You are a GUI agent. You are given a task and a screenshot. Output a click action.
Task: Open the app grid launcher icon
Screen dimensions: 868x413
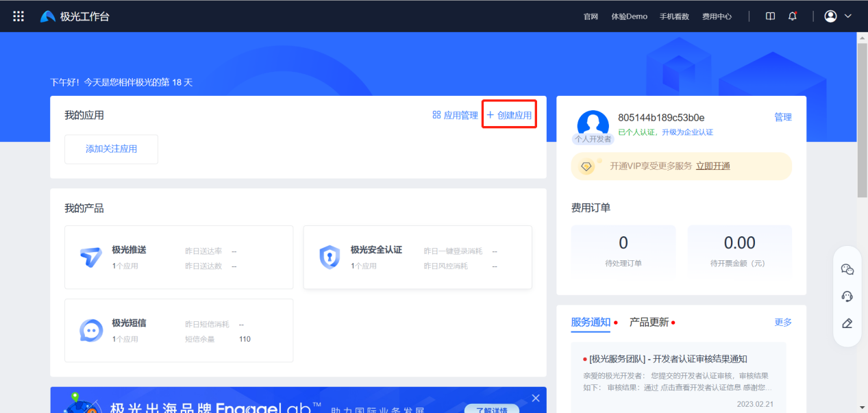point(18,16)
